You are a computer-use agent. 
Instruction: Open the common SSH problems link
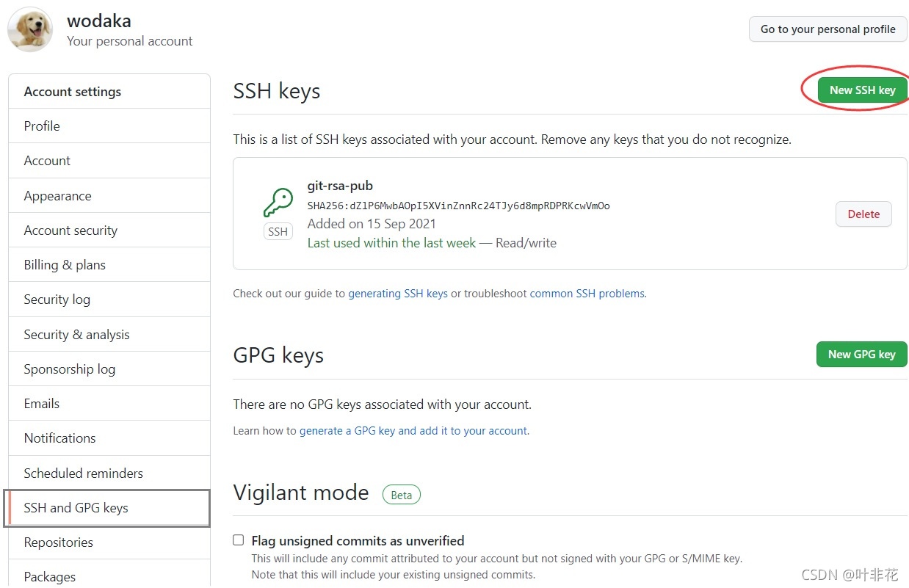[x=587, y=294]
